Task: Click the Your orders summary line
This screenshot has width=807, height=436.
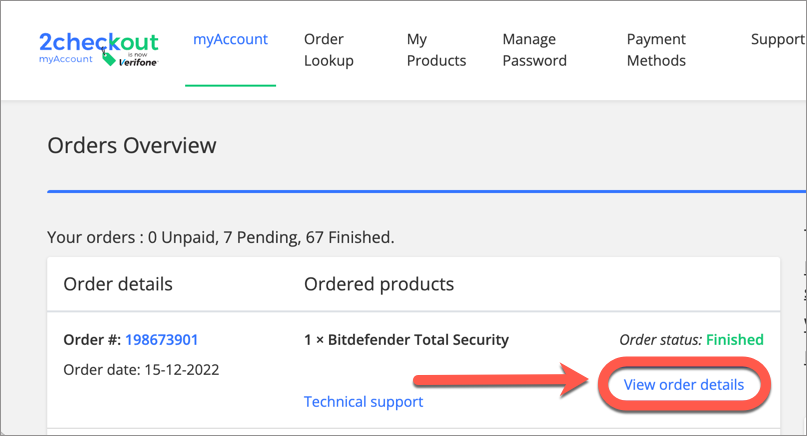Action: [x=221, y=237]
